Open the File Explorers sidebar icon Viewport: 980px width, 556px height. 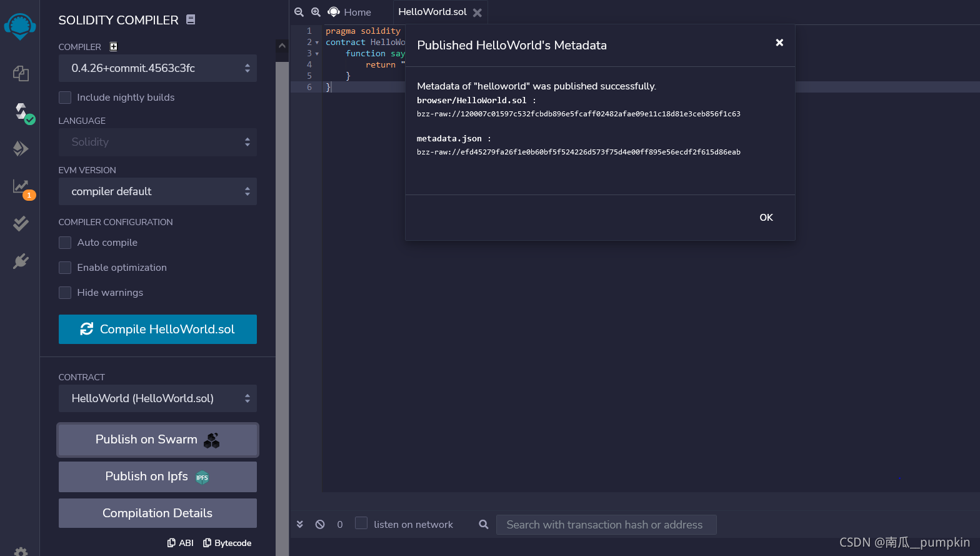(21, 74)
